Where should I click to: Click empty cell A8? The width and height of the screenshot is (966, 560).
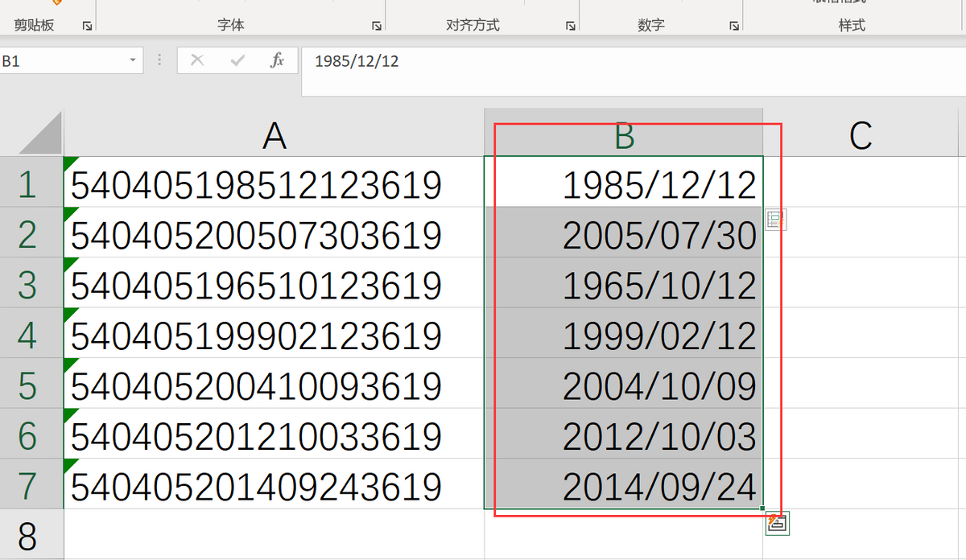point(275,534)
